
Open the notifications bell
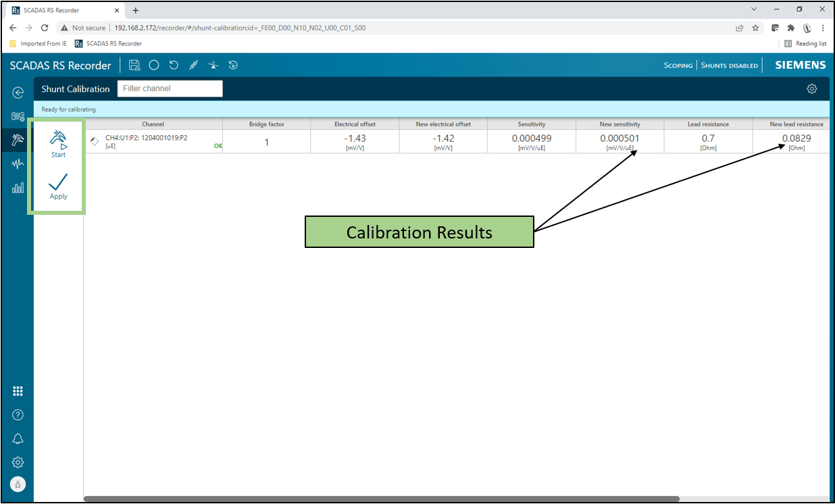pyautogui.click(x=18, y=438)
